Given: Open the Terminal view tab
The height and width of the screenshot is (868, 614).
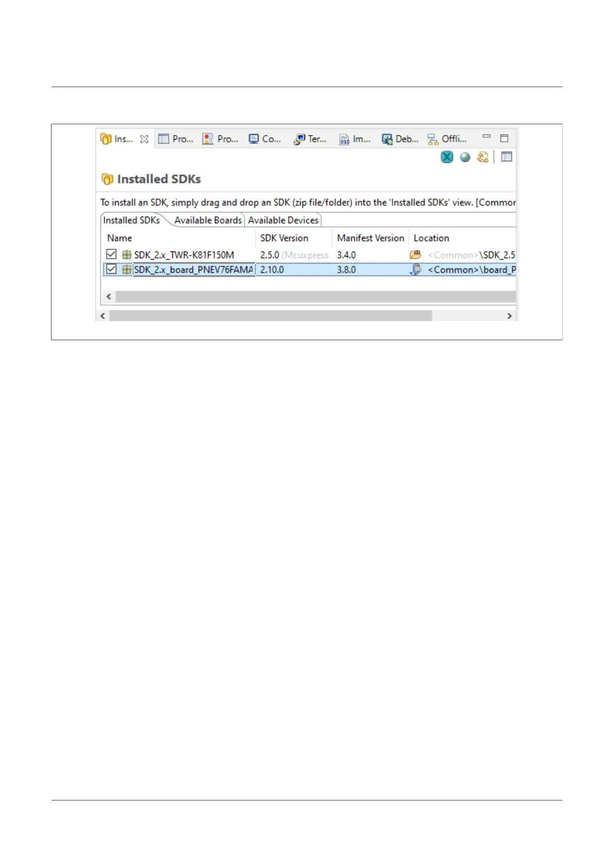Looking at the screenshot, I should click(x=310, y=139).
